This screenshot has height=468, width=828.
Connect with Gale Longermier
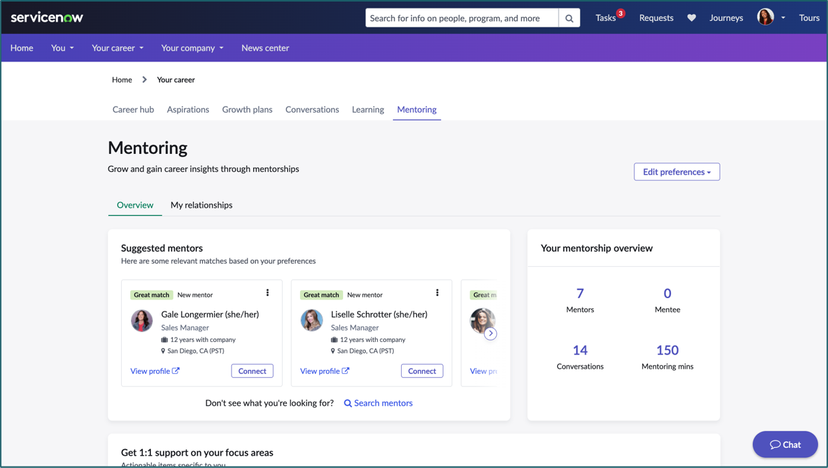(252, 371)
